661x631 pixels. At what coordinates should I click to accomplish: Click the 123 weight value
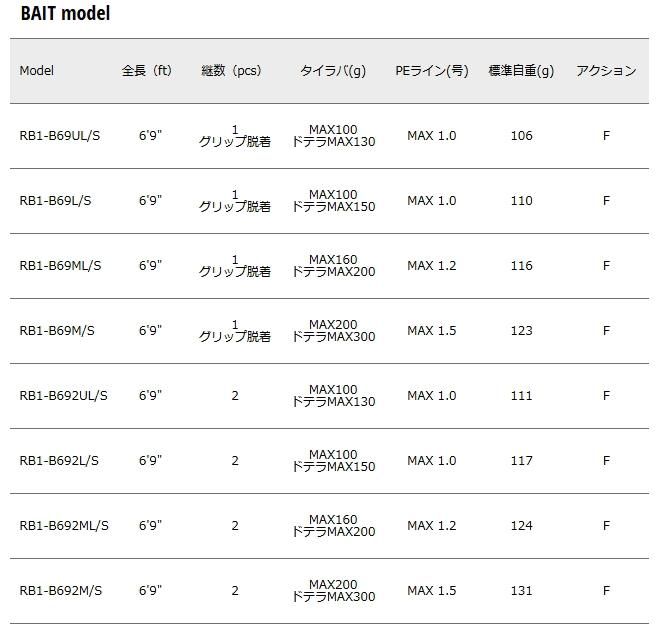[x=521, y=331]
